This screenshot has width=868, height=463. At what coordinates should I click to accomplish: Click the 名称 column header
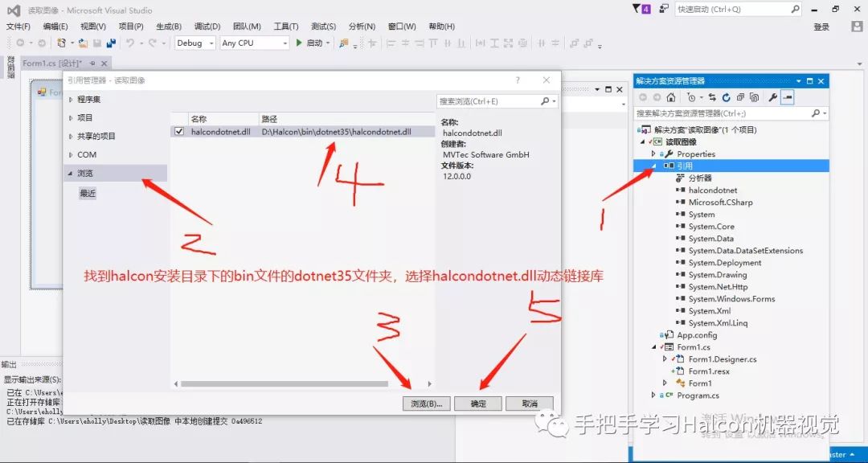223,119
